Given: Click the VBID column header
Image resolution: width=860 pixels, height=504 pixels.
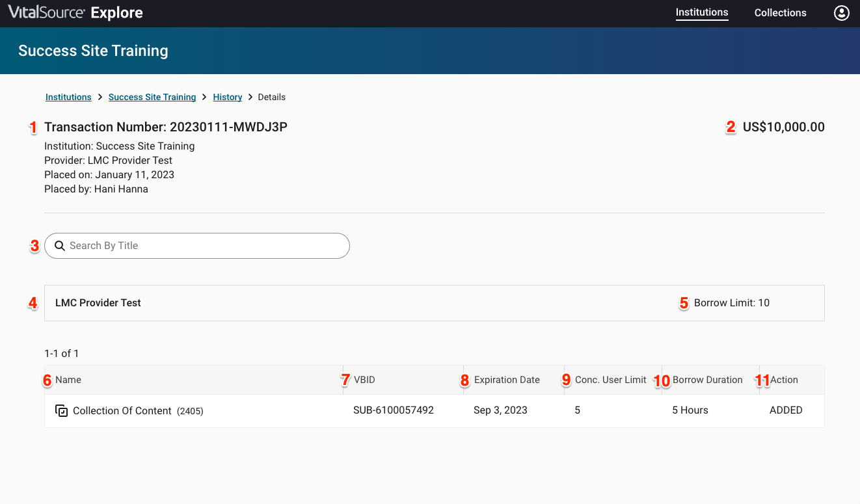Looking at the screenshot, I should tap(364, 380).
